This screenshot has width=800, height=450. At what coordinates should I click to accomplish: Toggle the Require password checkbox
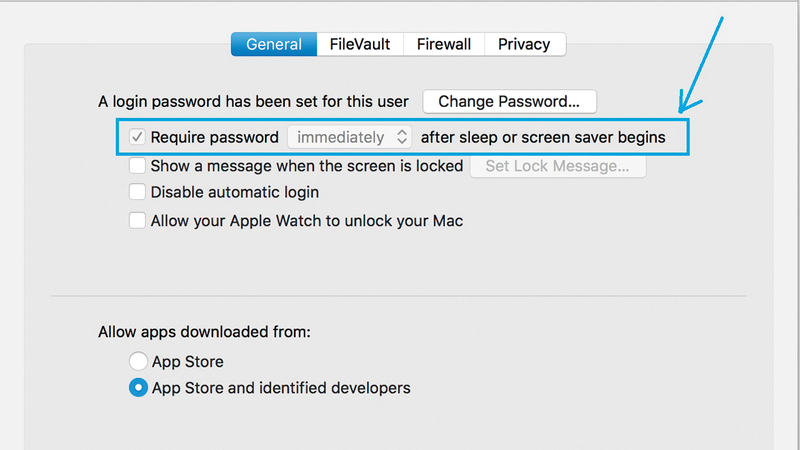pos(138,137)
